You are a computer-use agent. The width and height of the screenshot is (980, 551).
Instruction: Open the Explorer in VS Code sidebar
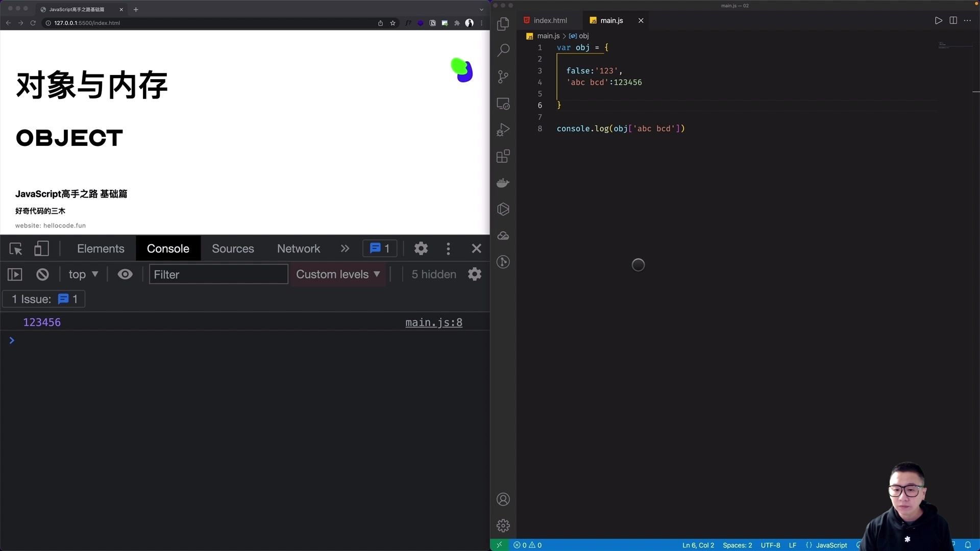click(x=503, y=24)
